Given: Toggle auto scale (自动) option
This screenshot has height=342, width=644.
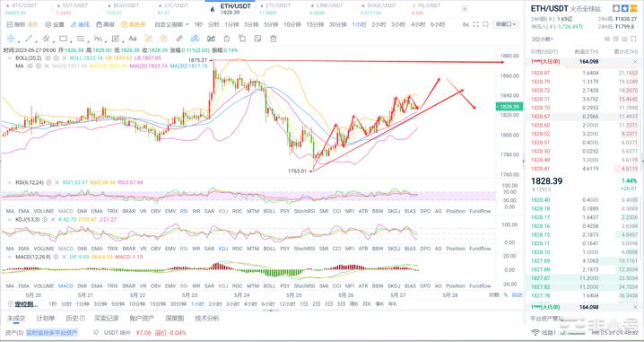Looking at the screenshot, I should [x=517, y=294].
